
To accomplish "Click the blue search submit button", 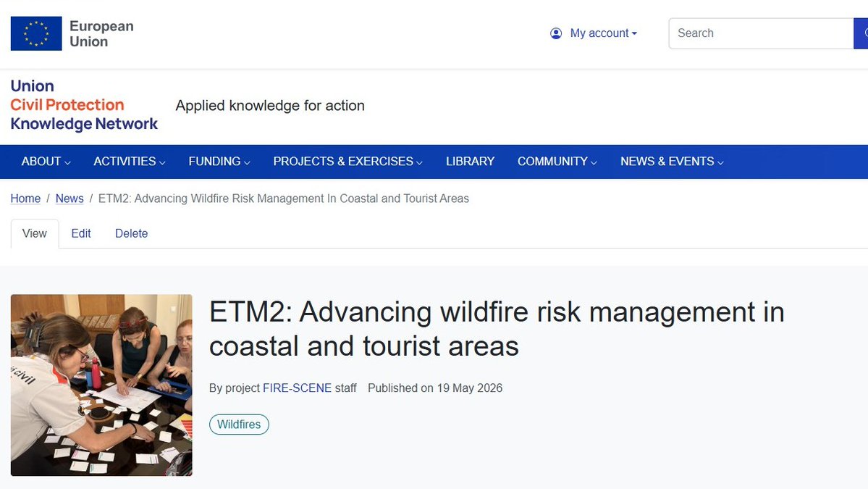I will point(861,33).
